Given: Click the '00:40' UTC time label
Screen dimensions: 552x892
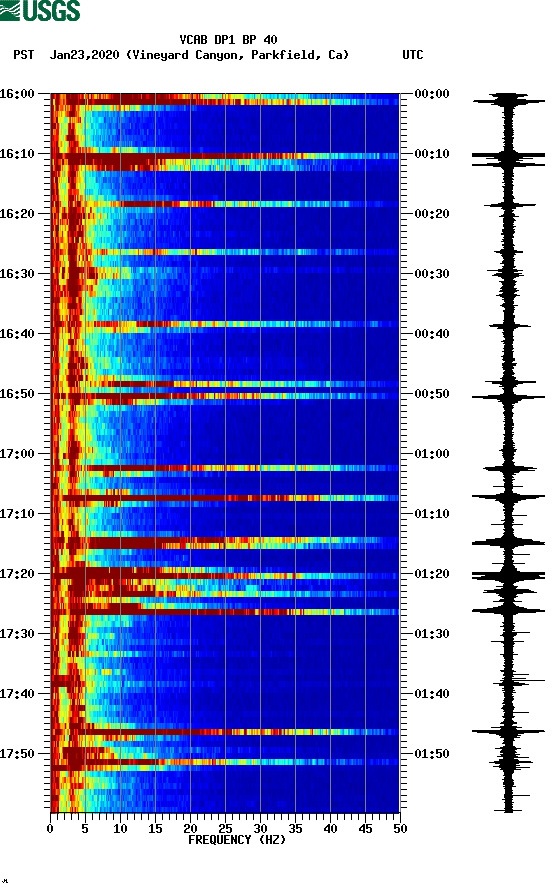Looking at the screenshot, I should click(432, 333).
